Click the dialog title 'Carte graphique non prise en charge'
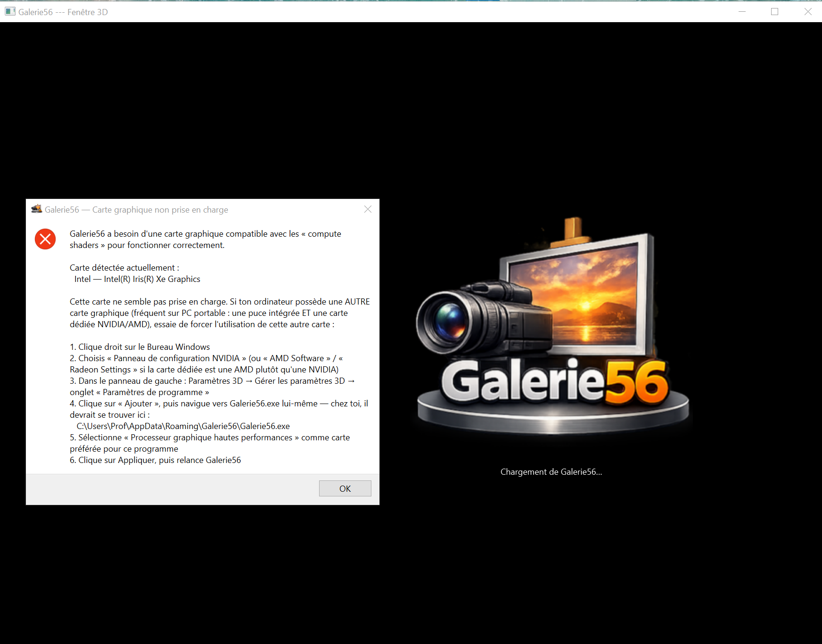This screenshot has height=644, width=822. pos(160,210)
